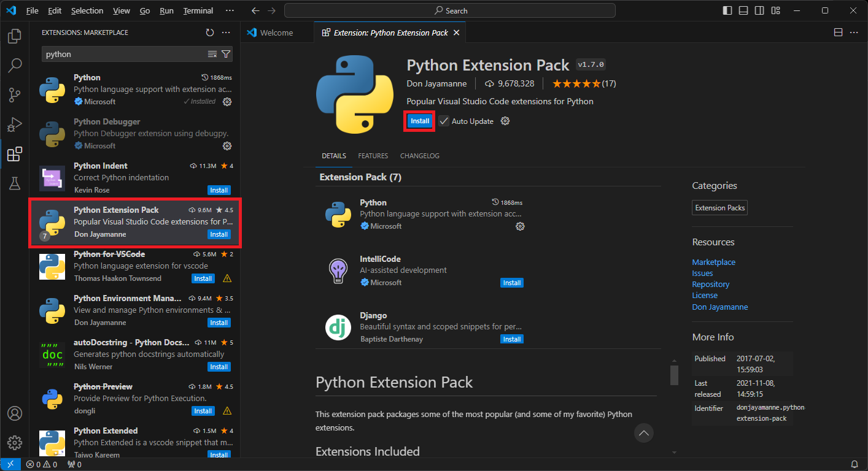Viewport: 868px width, 471px height.
Task: Open the Search view in activity bar
Action: click(15, 65)
